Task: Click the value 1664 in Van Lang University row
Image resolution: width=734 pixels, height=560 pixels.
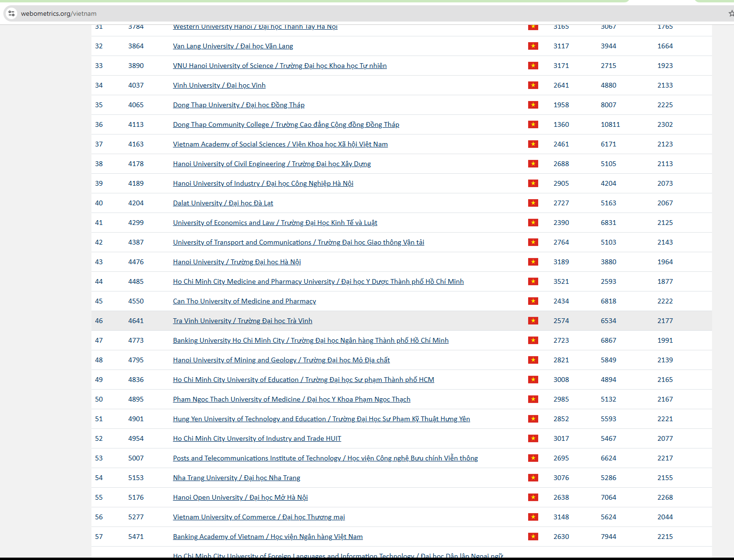Action: coord(665,46)
